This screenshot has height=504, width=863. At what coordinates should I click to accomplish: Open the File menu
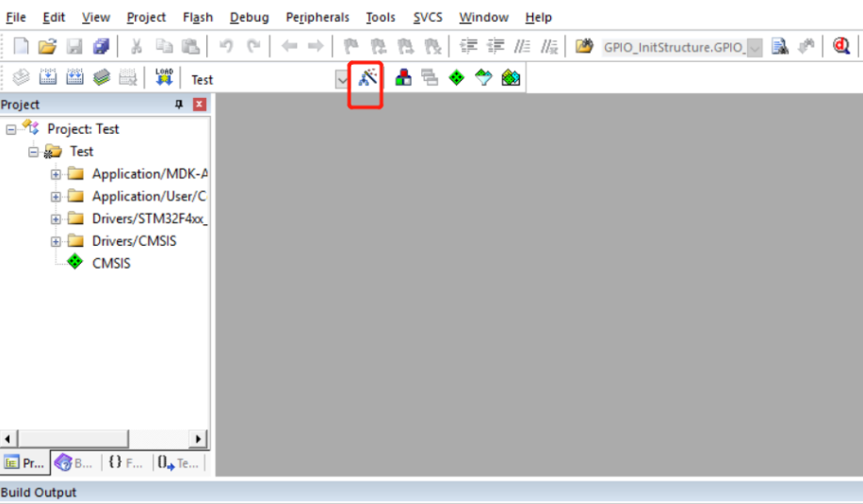coord(16,18)
